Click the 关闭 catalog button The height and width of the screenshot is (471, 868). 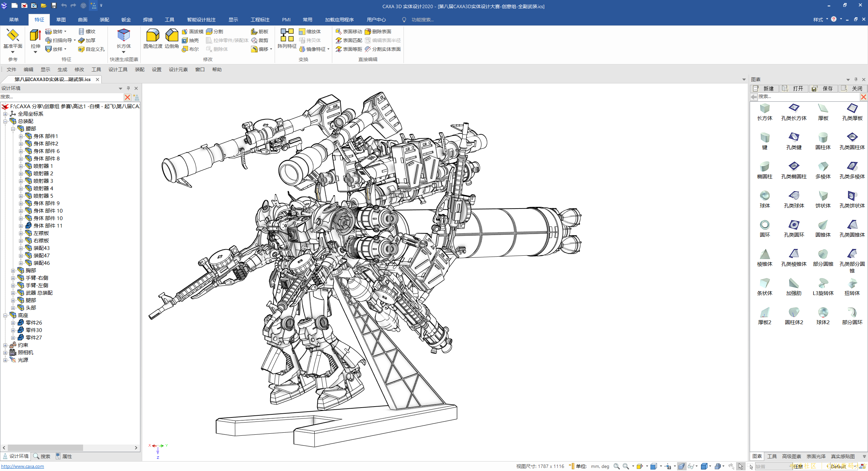(x=853, y=89)
